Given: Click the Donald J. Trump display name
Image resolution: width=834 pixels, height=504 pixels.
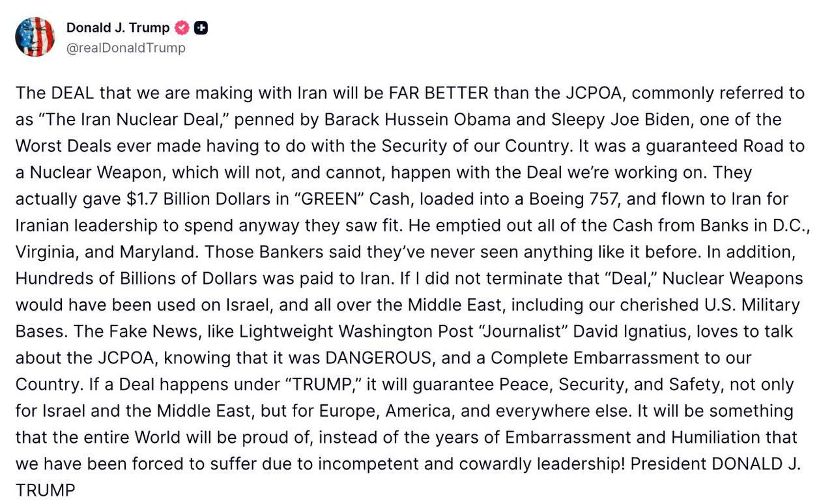Looking at the screenshot, I should [117, 28].
